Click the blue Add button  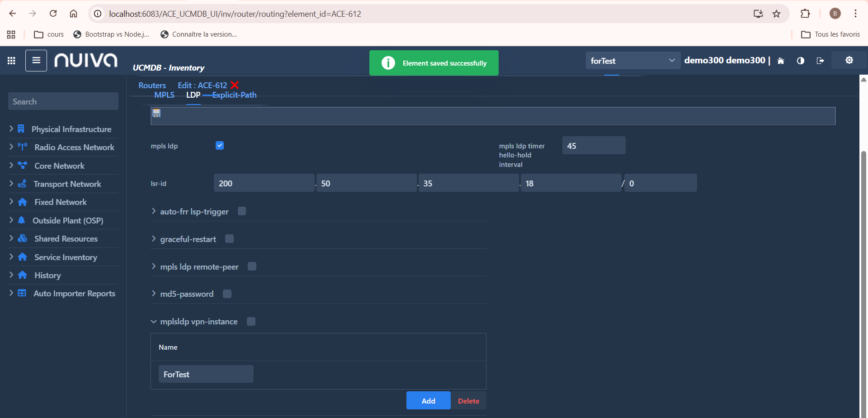[428, 401]
